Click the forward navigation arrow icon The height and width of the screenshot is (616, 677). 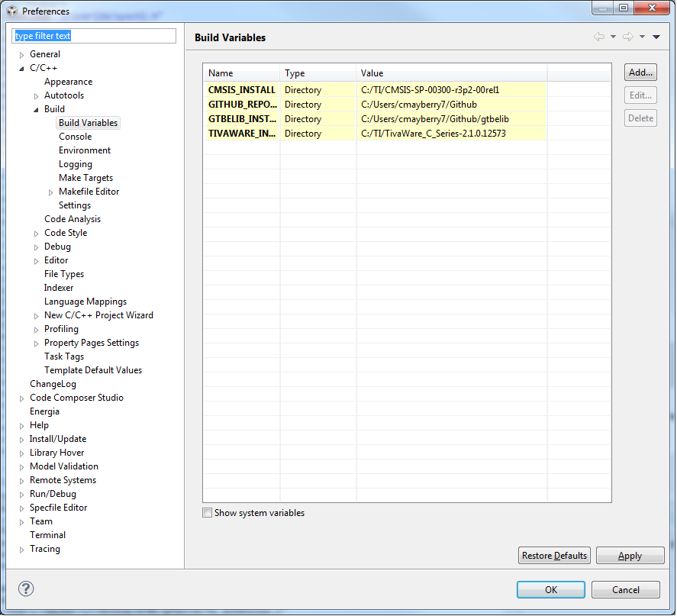tap(628, 37)
